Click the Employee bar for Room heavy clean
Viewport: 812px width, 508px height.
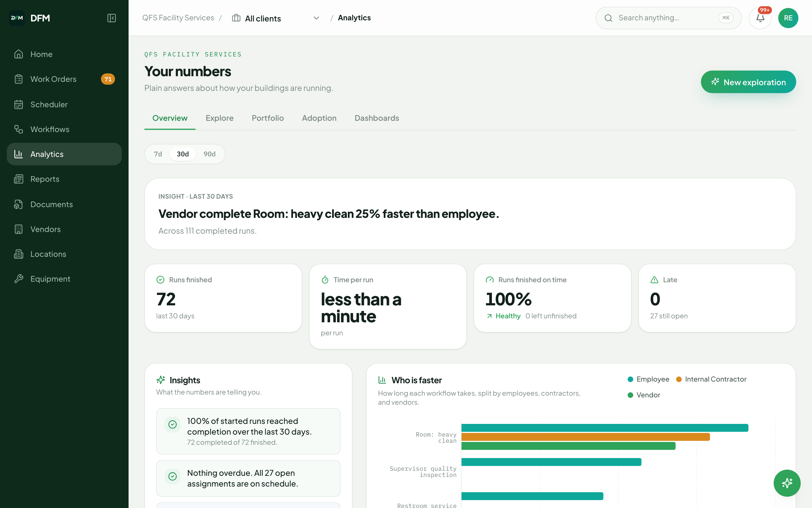[x=605, y=428]
